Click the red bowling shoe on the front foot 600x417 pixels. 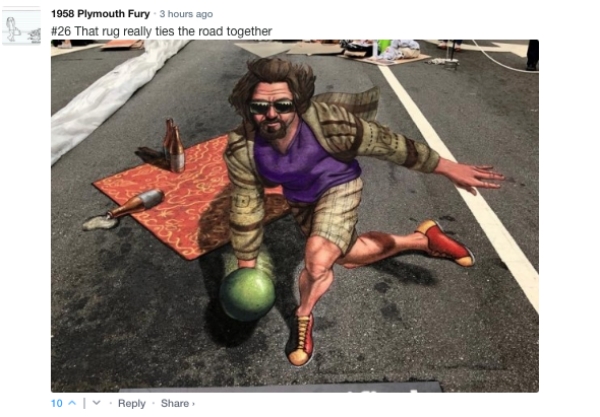(300, 339)
